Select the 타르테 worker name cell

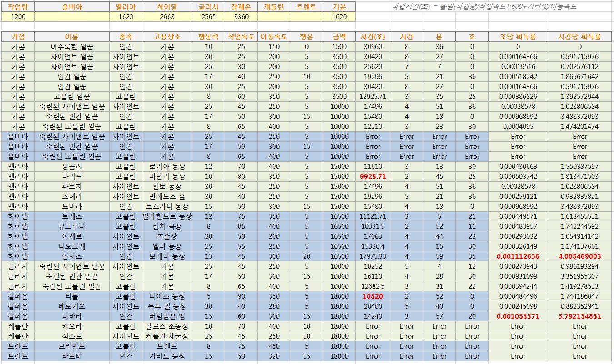(x=72, y=356)
